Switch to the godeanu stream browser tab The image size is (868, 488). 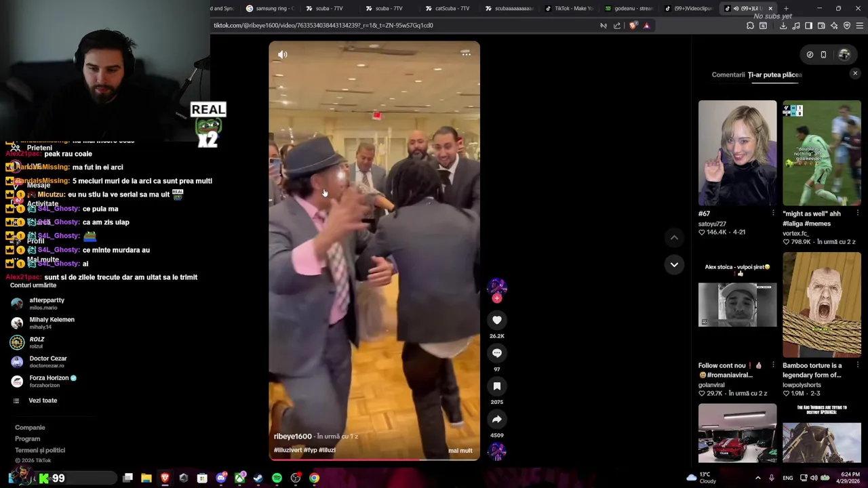point(627,8)
